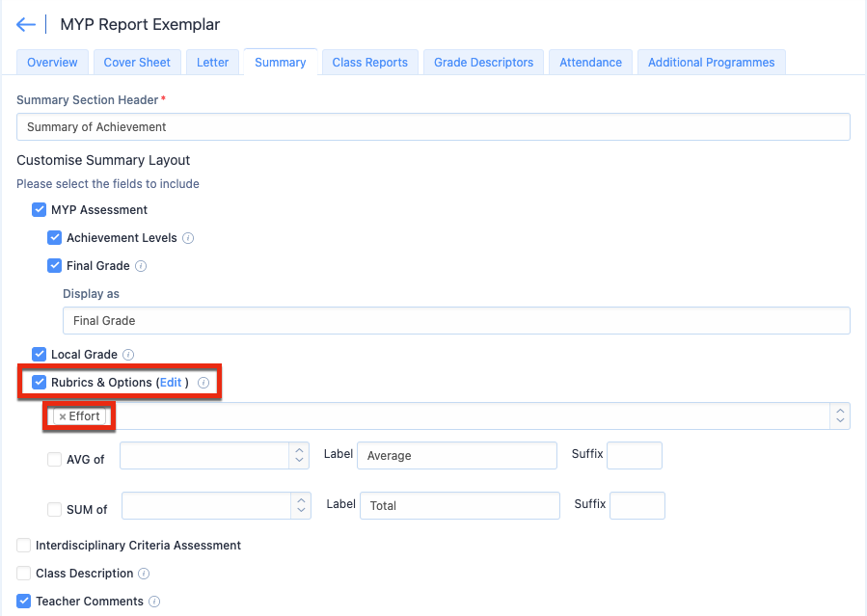
Task: Open the rubrics multi-select dropdown arrows
Action: pos(840,416)
